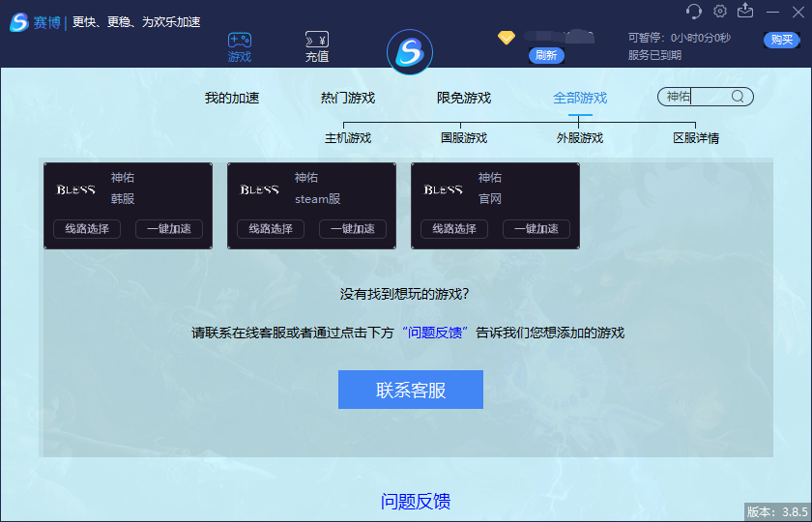Minimize the 赛博 window

[772, 12]
